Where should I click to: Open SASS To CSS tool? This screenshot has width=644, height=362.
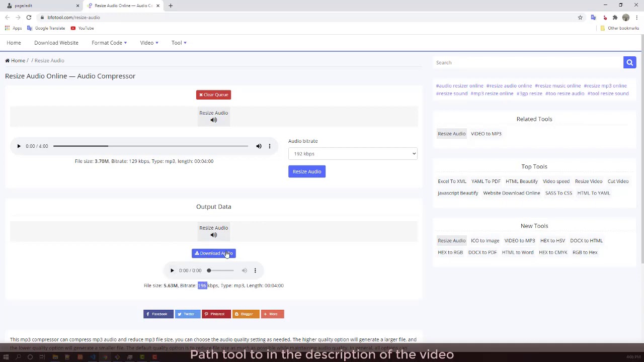pos(558,193)
